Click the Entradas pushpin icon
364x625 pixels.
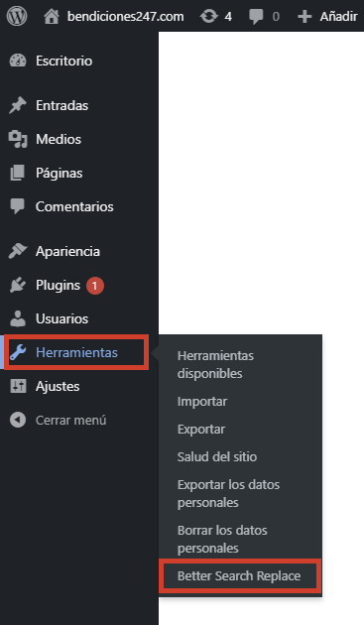coord(18,105)
